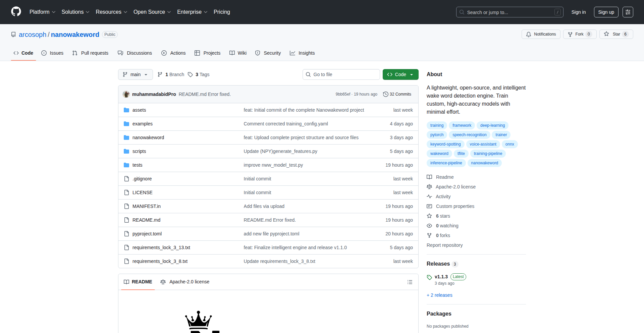Click the Sign in link
Screen dimensions: 644x333
[579, 12]
